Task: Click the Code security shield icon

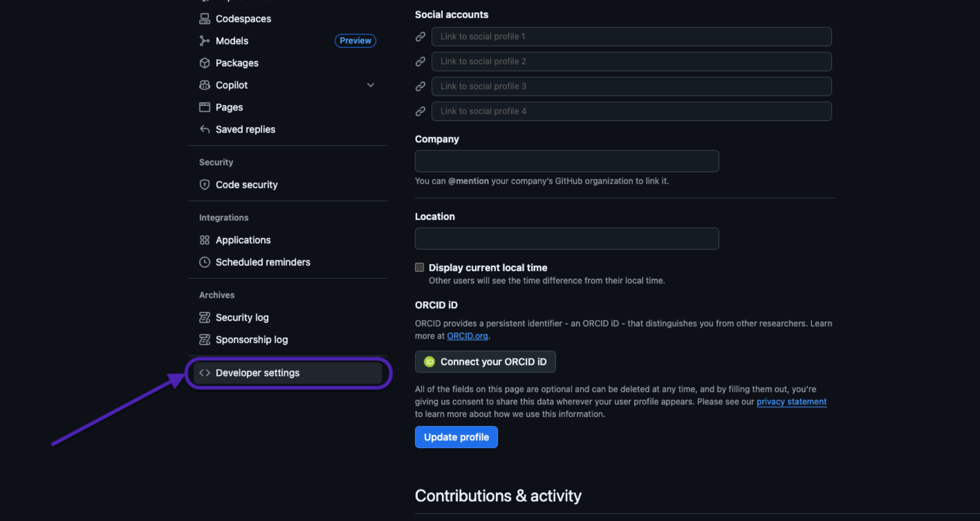Action: pyautogui.click(x=204, y=184)
